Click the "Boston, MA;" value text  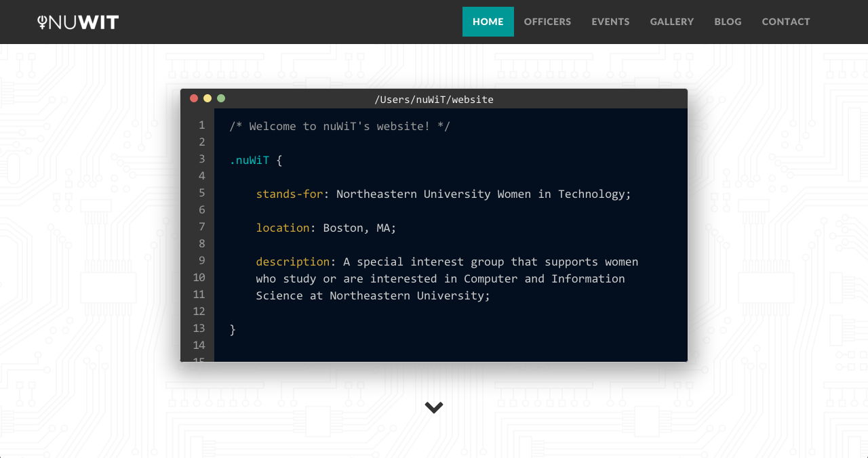[359, 228]
